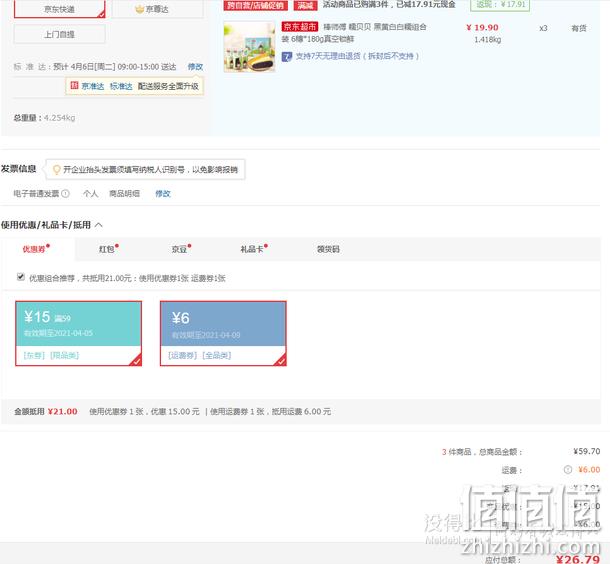Select 上门自提 pickup option
Viewport: 610px width, 564px height.
[x=60, y=34]
